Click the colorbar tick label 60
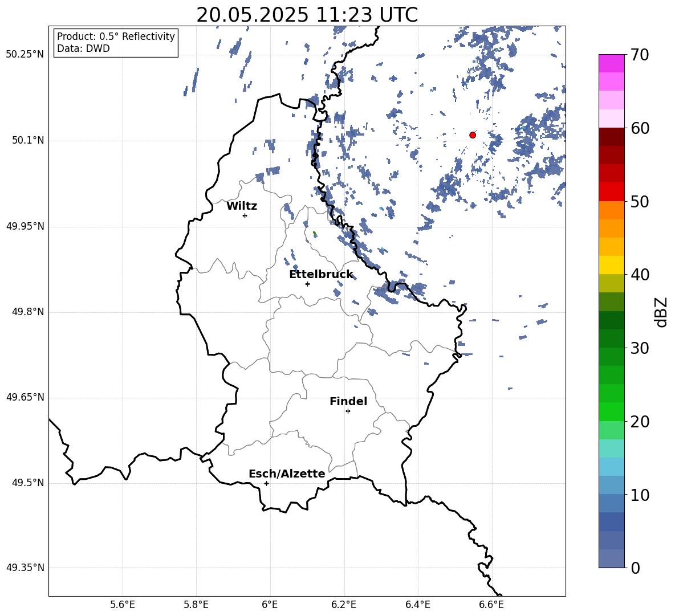Screen dimensions: 675x616 pos(640,128)
